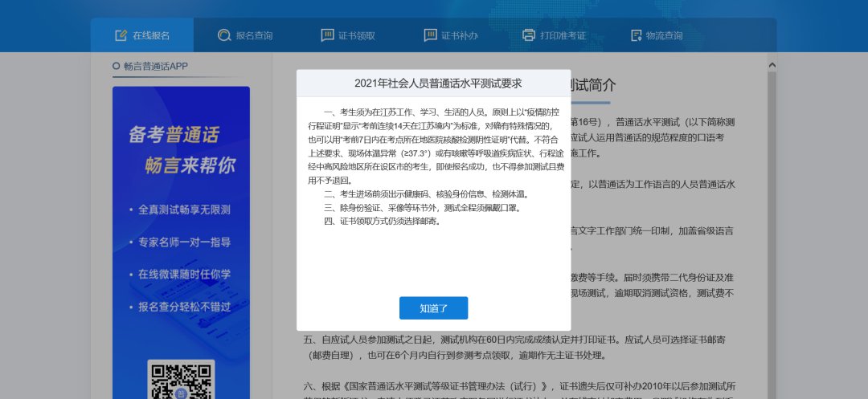The image size is (868, 399).
Task: Select the 打印准考证 tab label
Action: [x=563, y=35]
